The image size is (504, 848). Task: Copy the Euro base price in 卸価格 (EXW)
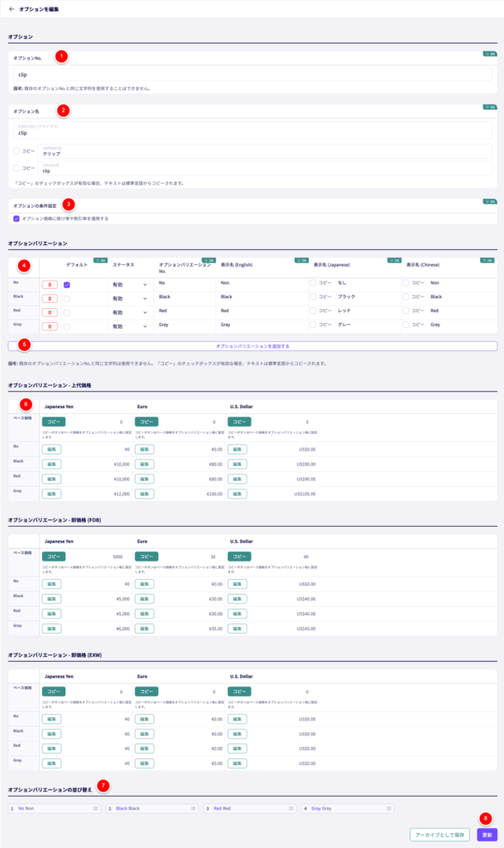point(146,691)
